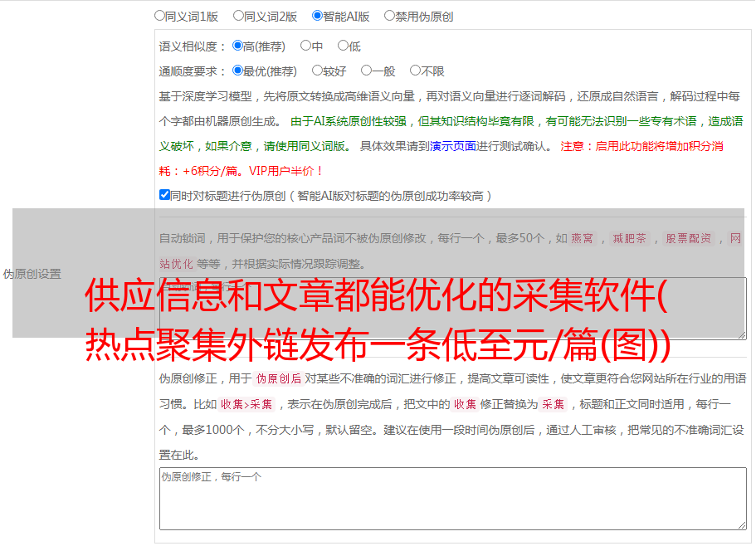Set 语义相似度 to 低
The height and width of the screenshot is (546, 756).
coord(343,46)
